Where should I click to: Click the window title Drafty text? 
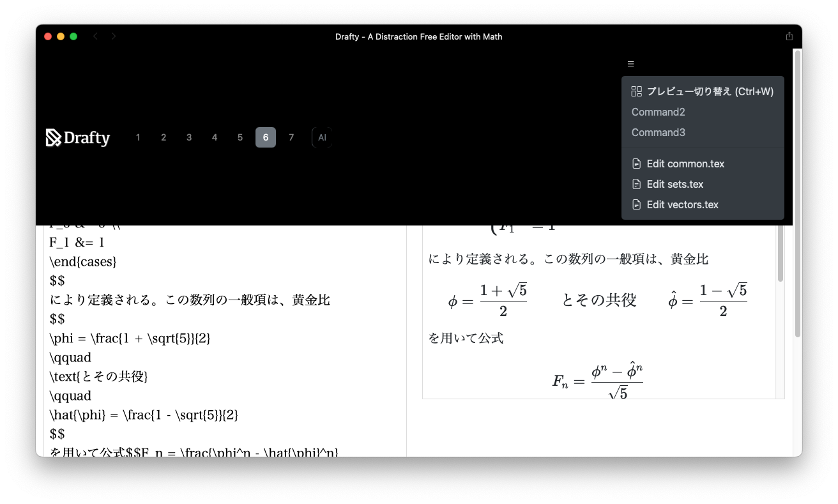(418, 36)
